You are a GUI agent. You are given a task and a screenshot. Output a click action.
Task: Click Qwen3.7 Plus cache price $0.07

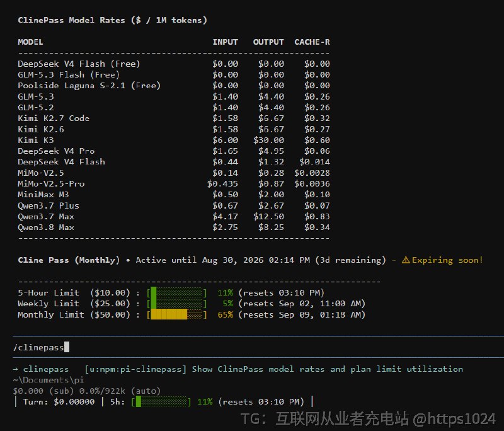pyautogui.click(x=318, y=205)
